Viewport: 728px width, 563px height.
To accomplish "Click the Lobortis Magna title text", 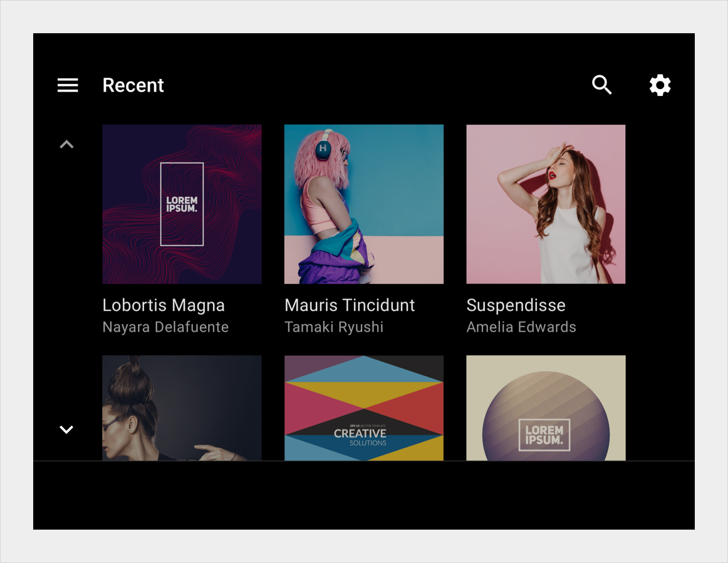I will 164,305.
